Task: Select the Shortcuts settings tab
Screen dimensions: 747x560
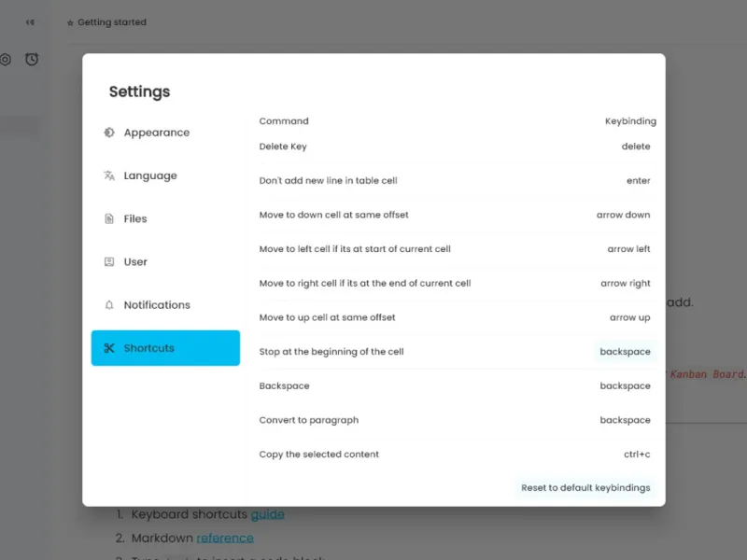Action: point(165,348)
